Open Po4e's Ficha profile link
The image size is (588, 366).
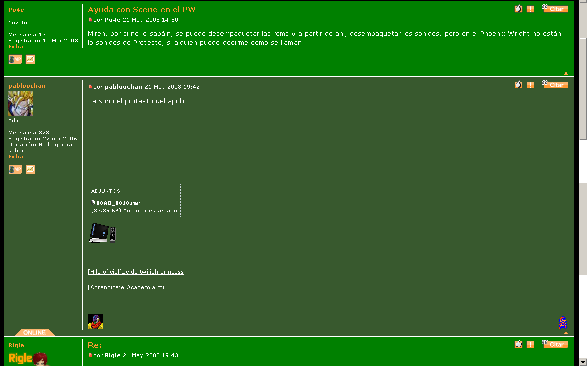coord(16,46)
